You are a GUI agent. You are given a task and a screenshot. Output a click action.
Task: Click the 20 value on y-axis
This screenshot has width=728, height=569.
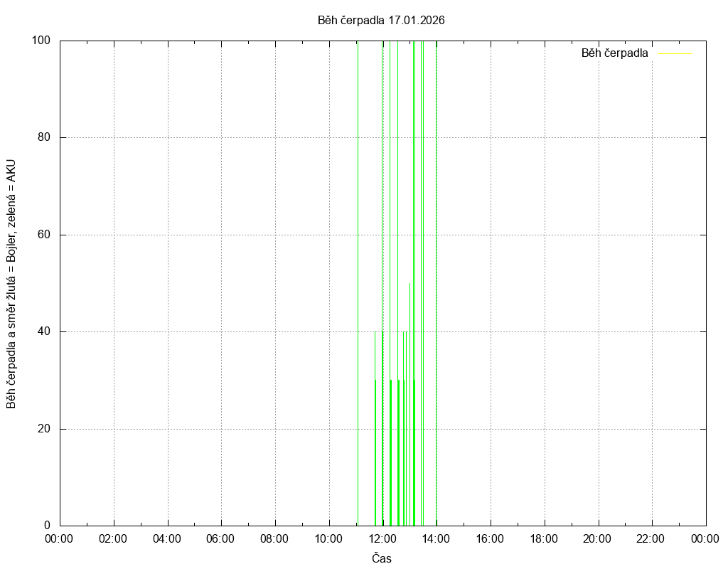[x=43, y=429]
